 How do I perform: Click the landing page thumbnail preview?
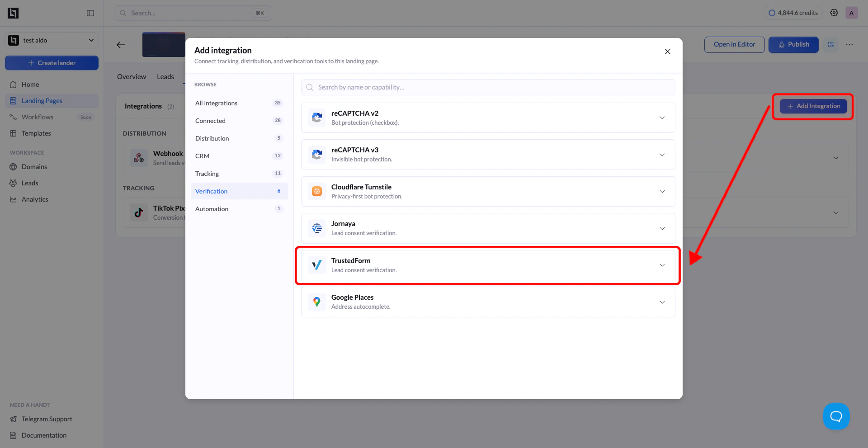point(164,44)
